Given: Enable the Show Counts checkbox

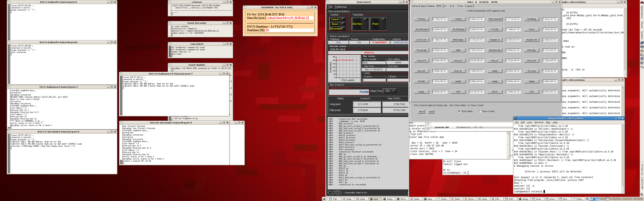Looking at the screenshot, I should [480, 111].
